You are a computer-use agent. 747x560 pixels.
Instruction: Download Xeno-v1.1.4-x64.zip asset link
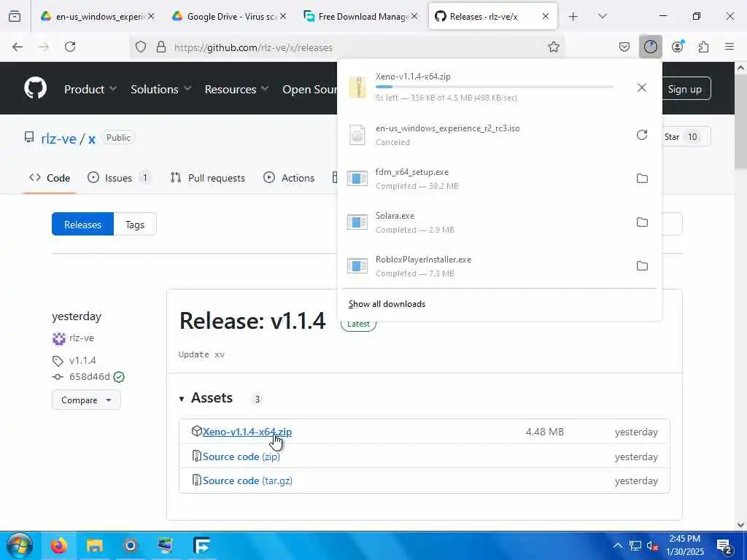click(x=247, y=432)
